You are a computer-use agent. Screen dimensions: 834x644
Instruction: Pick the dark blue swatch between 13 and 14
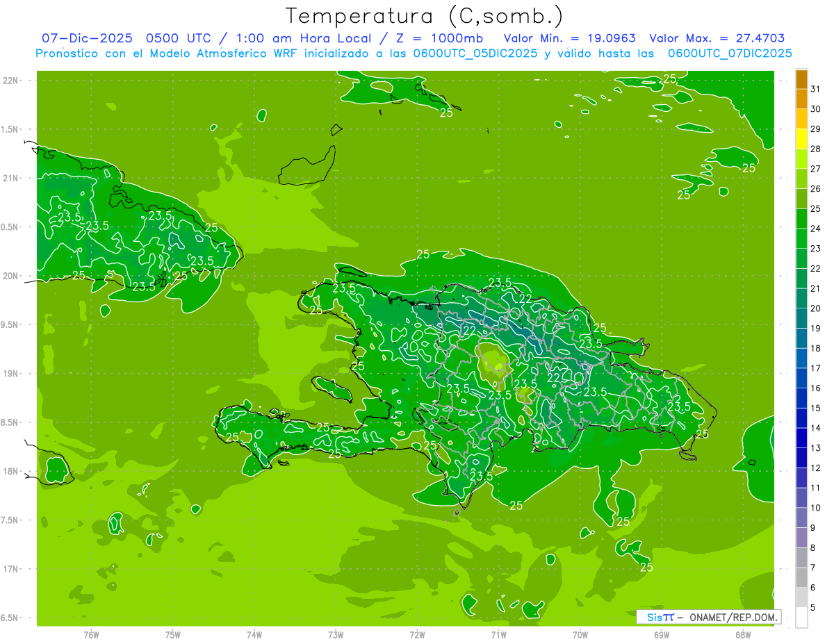pos(801,438)
